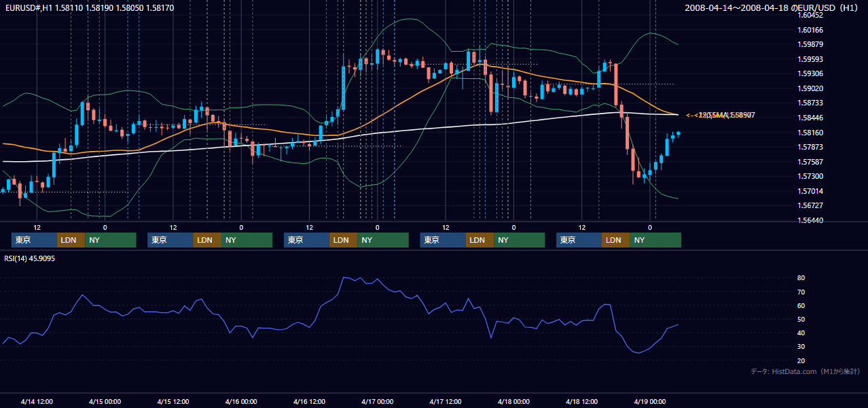The width and height of the screenshot is (868, 408).
Task: Click the RSI scale value 20
Action: (x=801, y=360)
